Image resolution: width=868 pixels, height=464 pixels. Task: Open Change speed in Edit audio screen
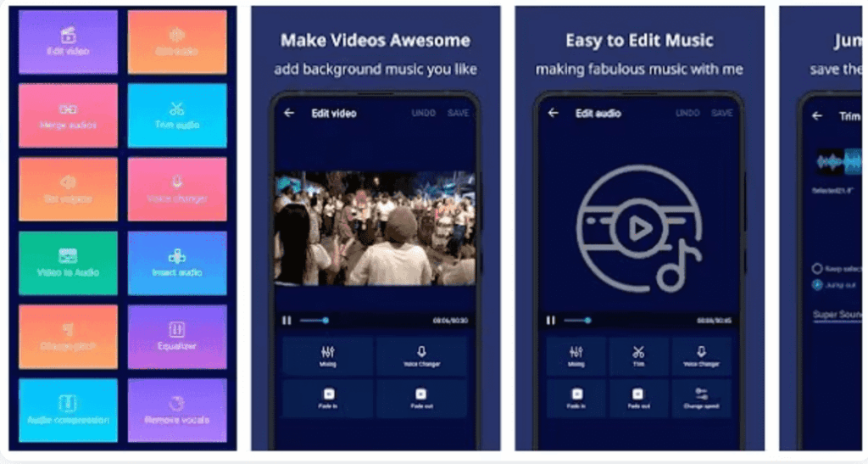click(x=701, y=398)
